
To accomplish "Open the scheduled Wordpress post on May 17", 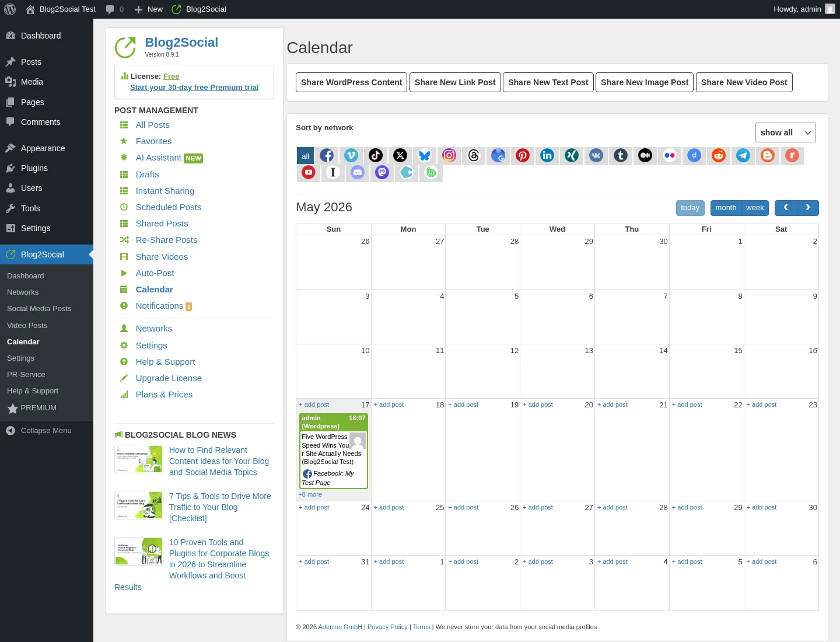I will 334,451.
